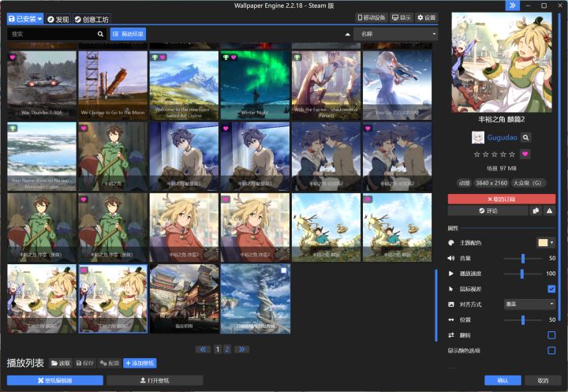The height and width of the screenshot is (392, 568).
Task: Click the red 取消订阅 button
Action: pos(502,200)
